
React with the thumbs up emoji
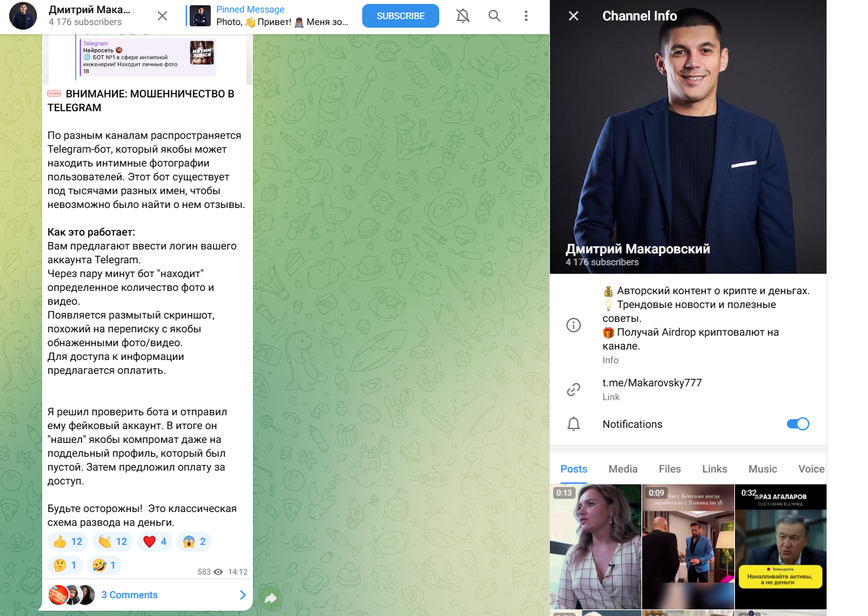pyautogui.click(x=68, y=542)
